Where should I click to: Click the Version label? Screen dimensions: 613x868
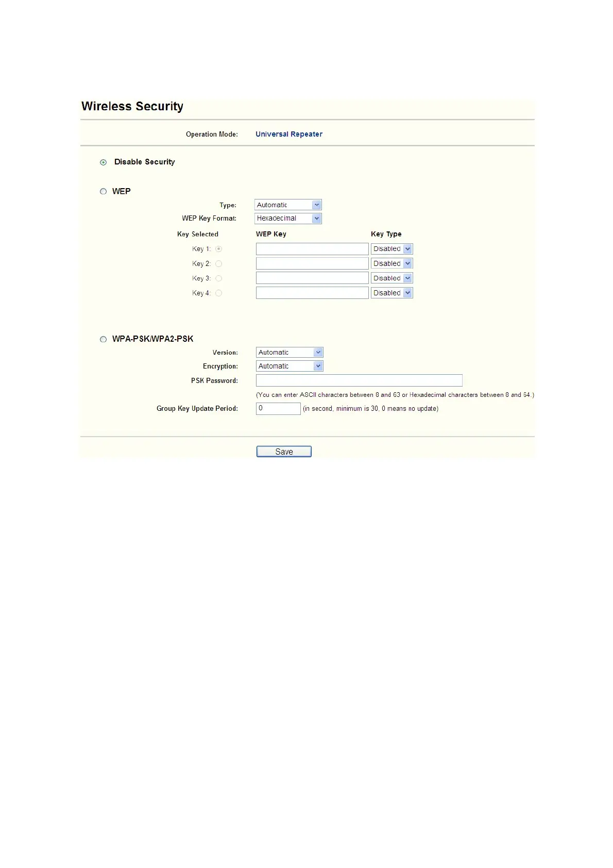pos(225,353)
